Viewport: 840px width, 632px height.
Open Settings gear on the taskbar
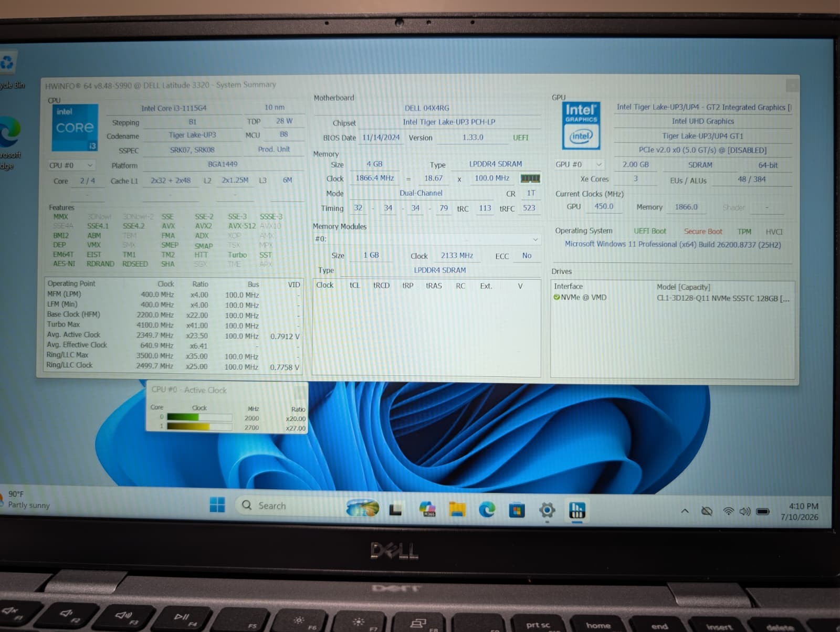click(x=547, y=510)
